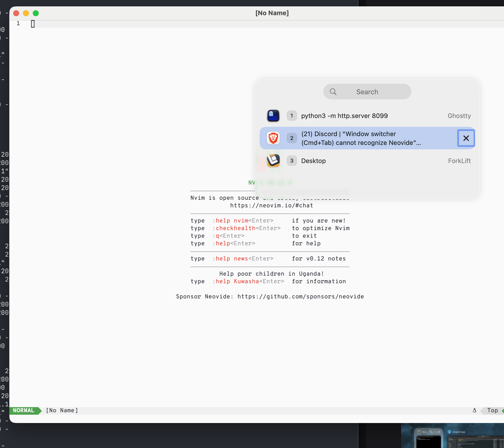The width and height of the screenshot is (504, 448).
Task: Click the magnifying glass search icon
Action: [333, 92]
